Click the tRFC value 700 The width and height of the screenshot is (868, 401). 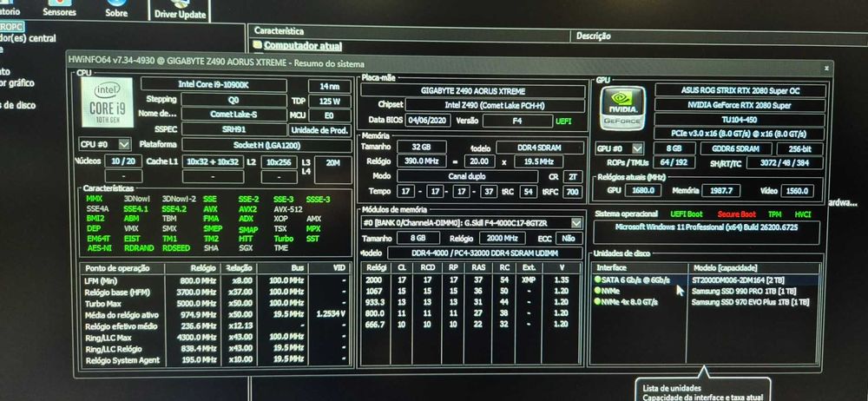(572, 192)
